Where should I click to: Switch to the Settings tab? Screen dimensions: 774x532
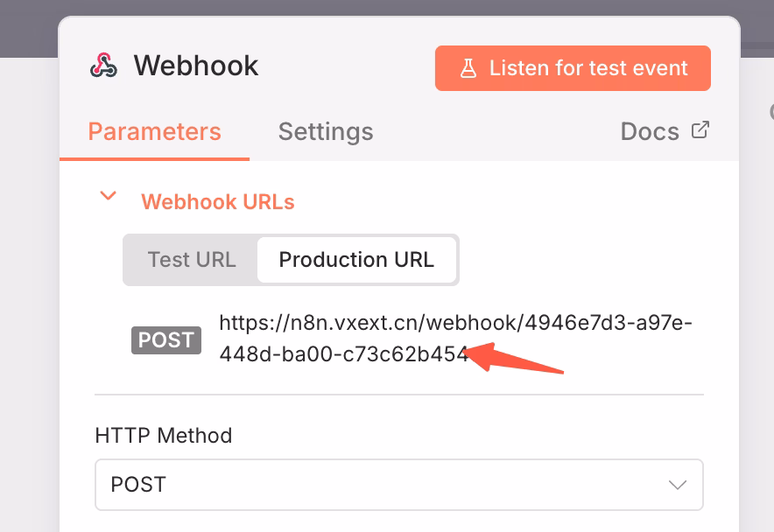tap(326, 131)
